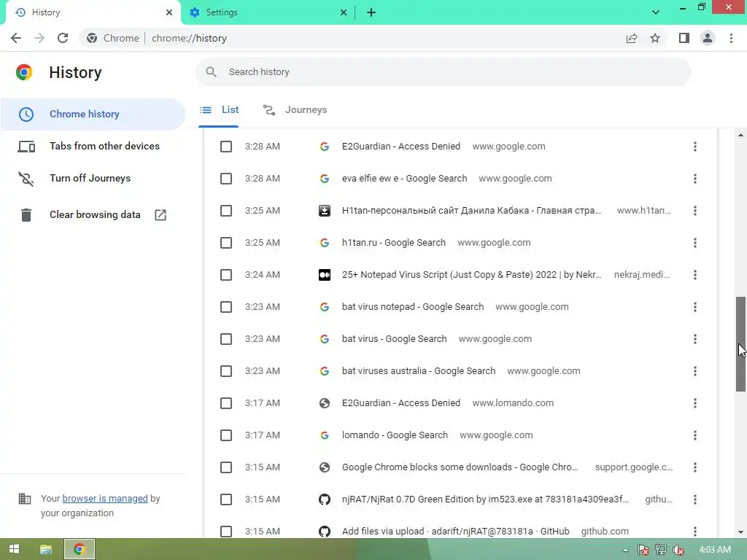Select checkbox for H1tan personal site entry
This screenshot has height=560, width=747.
(226, 211)
